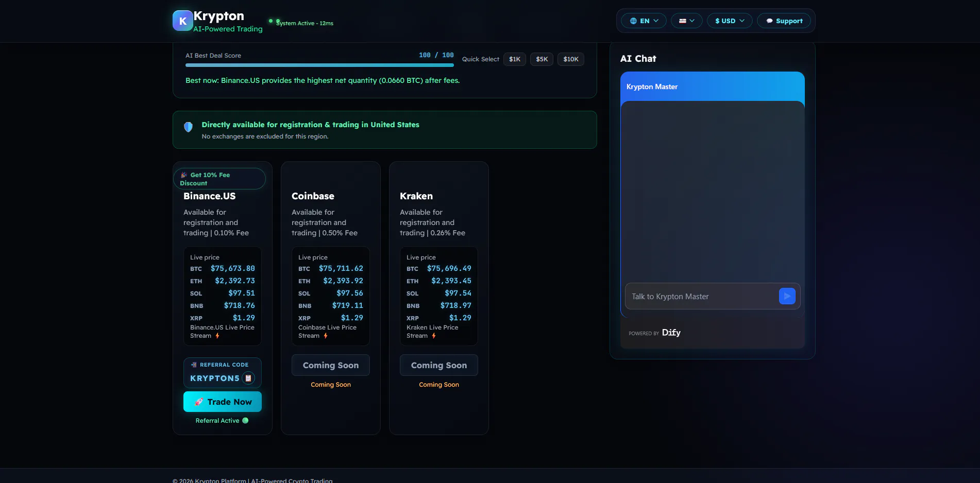The image size is (980, 483).
Task: Click the orange 'Coming Soon' caption under Kraken
Action: [439, 385]
